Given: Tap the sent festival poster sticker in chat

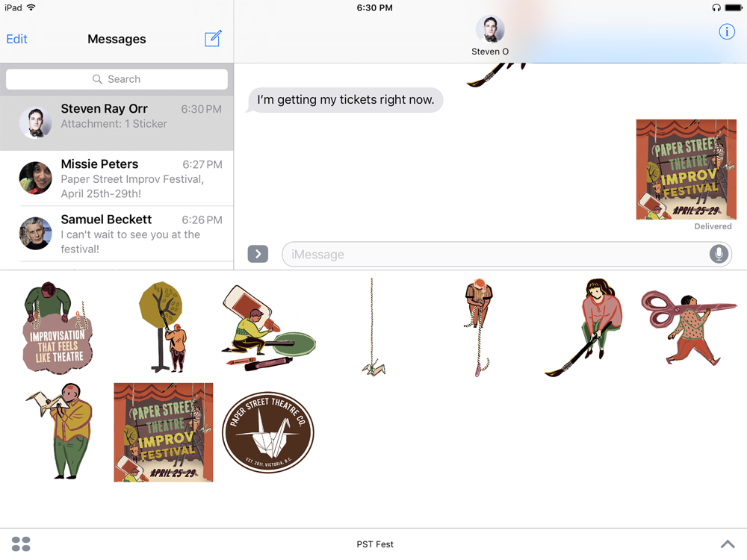Looking at the screenshot, I should click(686, 169).
